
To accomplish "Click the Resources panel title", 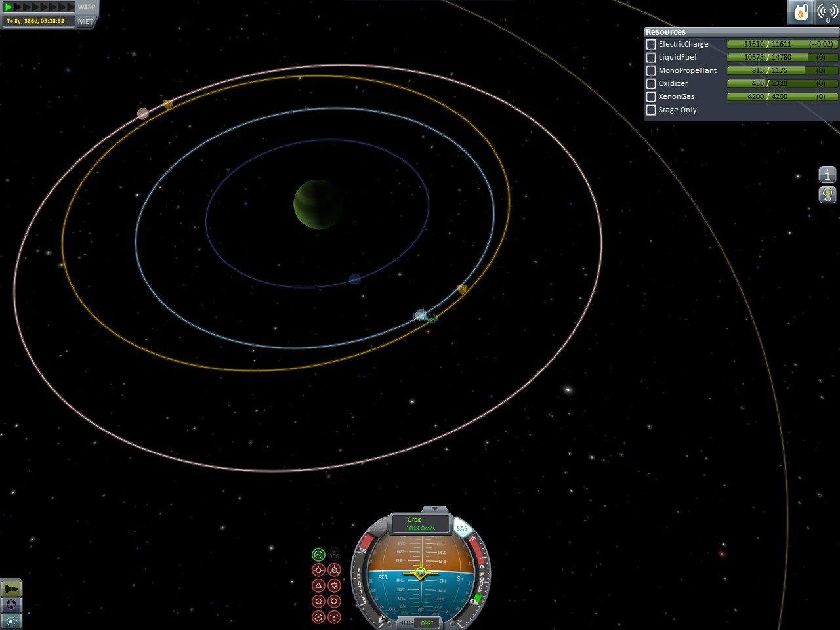I will [665, 31].
